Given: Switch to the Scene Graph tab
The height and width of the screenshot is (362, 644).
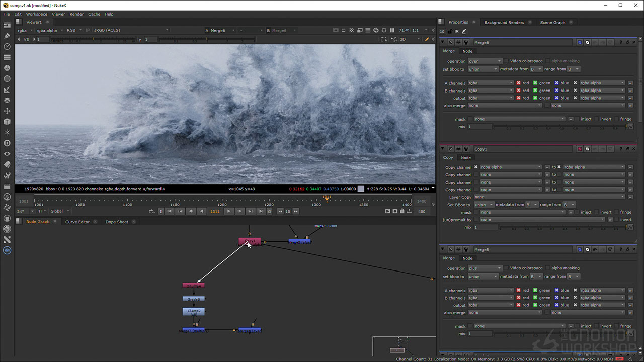Looking at the screenshot, I should (552, 22).
